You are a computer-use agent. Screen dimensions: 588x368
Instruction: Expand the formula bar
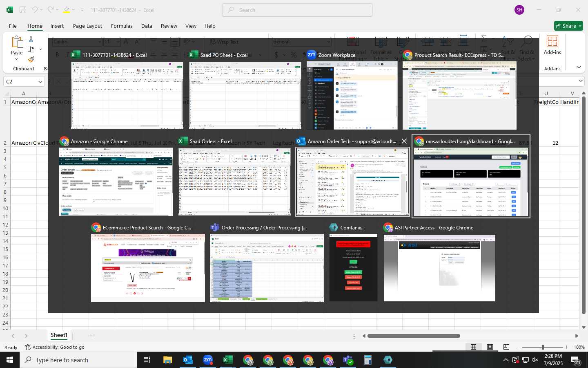(581, 81)
